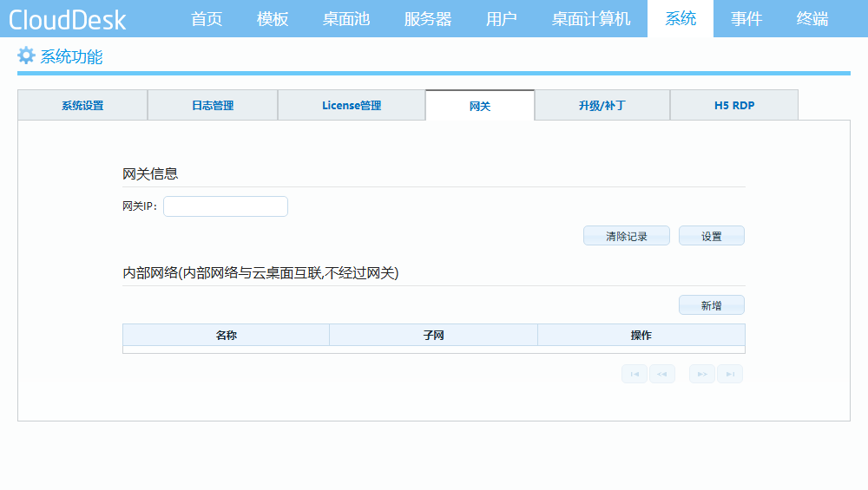Go to next page pagination icon
The image size is (868, 490).
tap(702, 374)
